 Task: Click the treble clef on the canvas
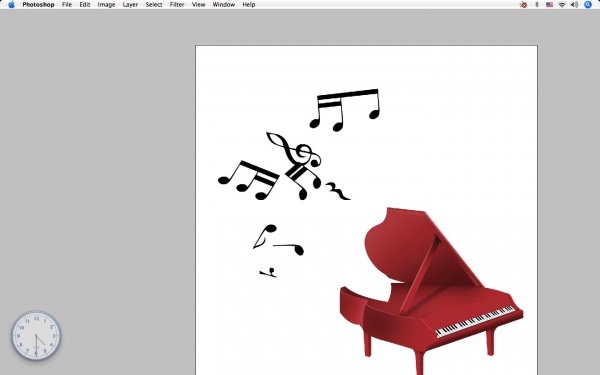coord(294,150)
